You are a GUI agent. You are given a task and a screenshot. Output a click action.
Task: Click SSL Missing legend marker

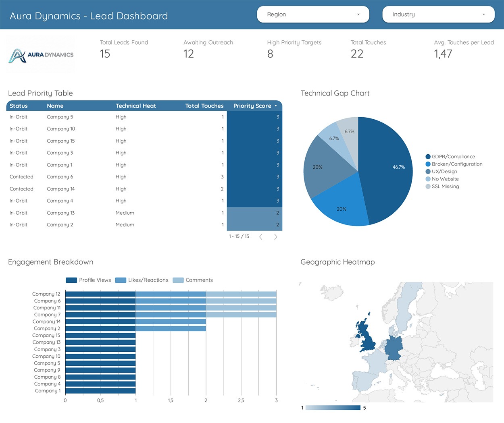click(x=428, y=187)
